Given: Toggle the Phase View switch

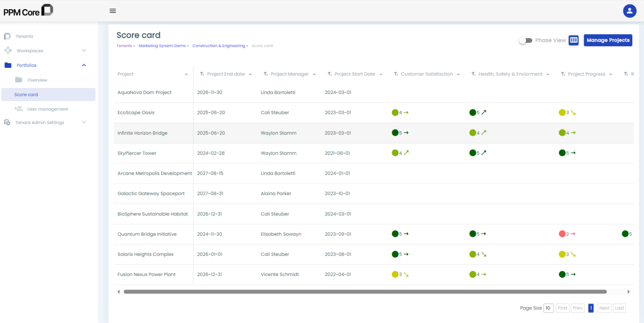Looking at the screenshot, I should point(525,40).
